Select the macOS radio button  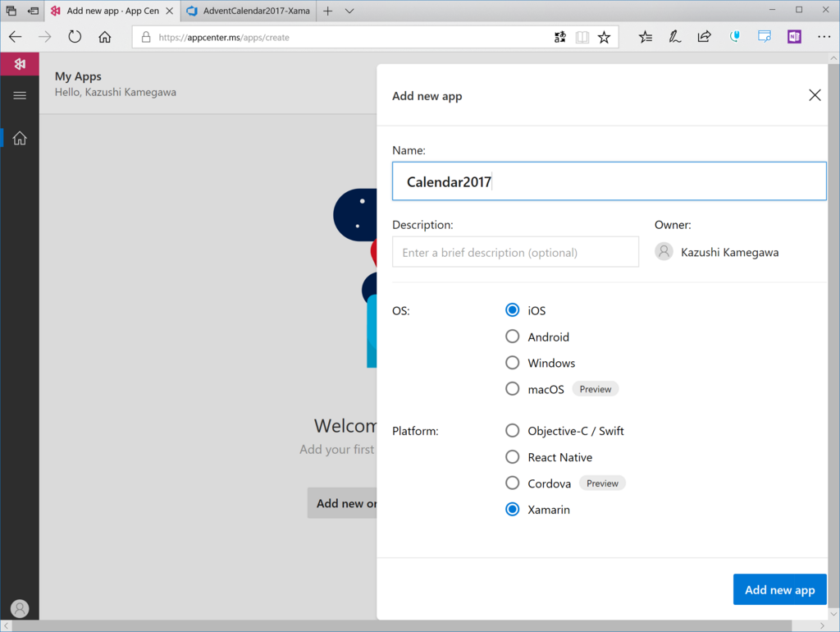pos(512,388)
